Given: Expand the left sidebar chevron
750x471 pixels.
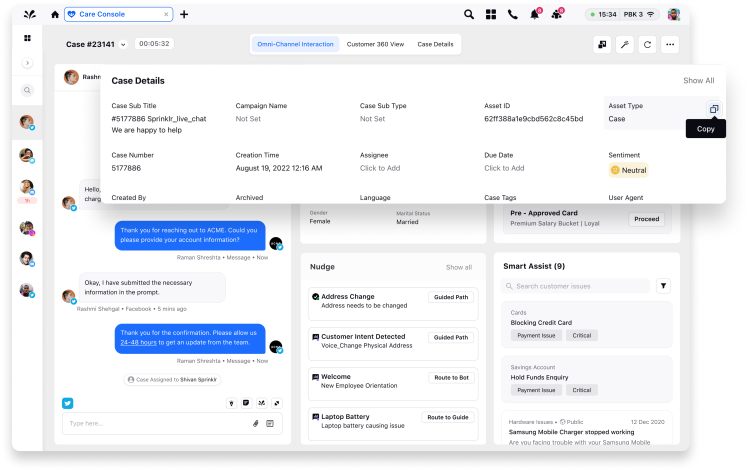Looking at the screenshot, I should (x=27, y=63).
